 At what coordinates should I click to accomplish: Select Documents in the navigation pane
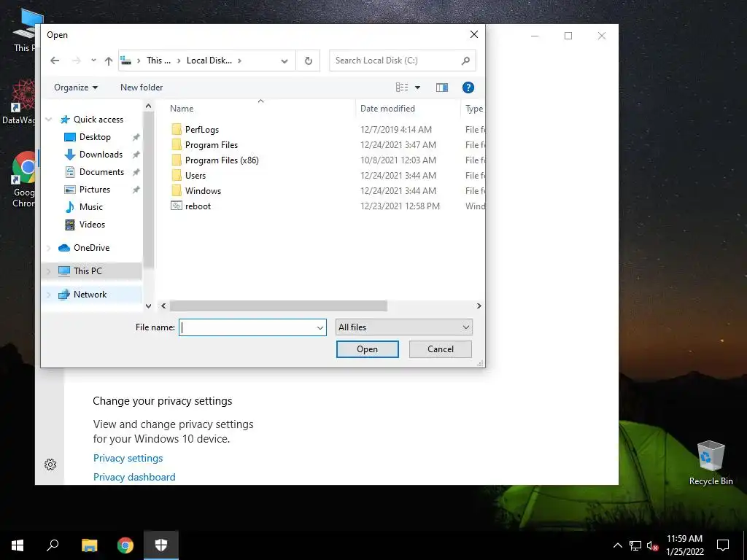pos(101,172)
